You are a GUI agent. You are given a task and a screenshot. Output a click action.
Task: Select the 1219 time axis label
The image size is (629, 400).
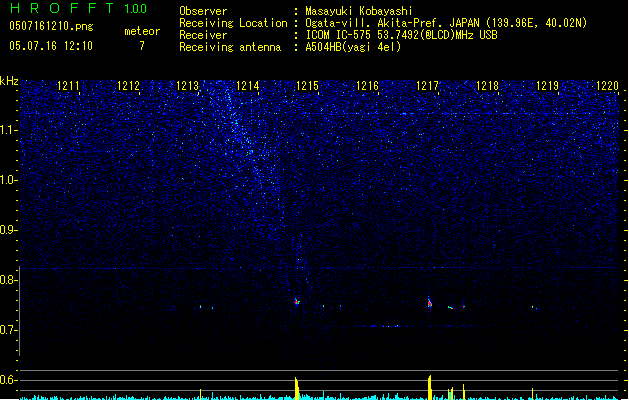(548, 86)
